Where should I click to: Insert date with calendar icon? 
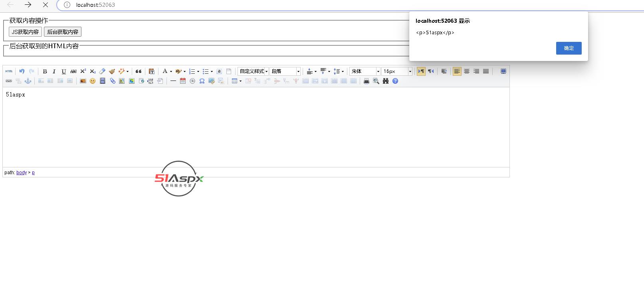click(x=183, y=81)
